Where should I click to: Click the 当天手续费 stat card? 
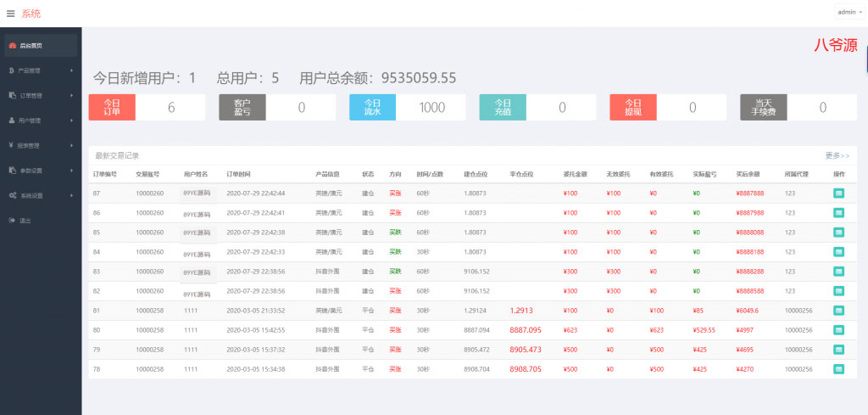(x=798, y=108)
